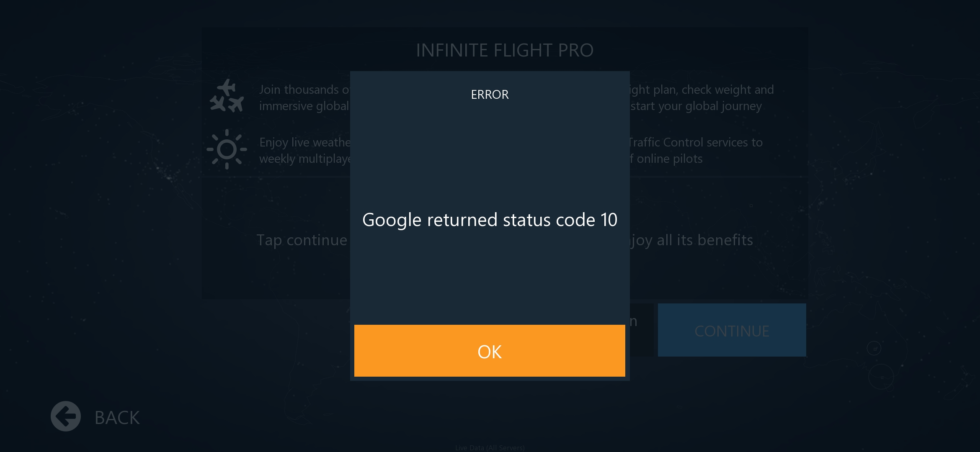
Task: Click the Join thousands feature text
Action: 304,98
